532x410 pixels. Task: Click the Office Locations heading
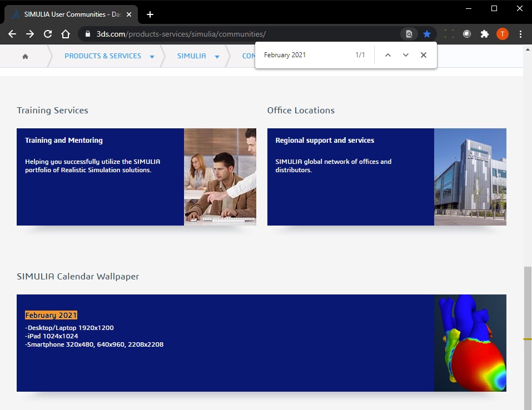click(x=301, y=110)
